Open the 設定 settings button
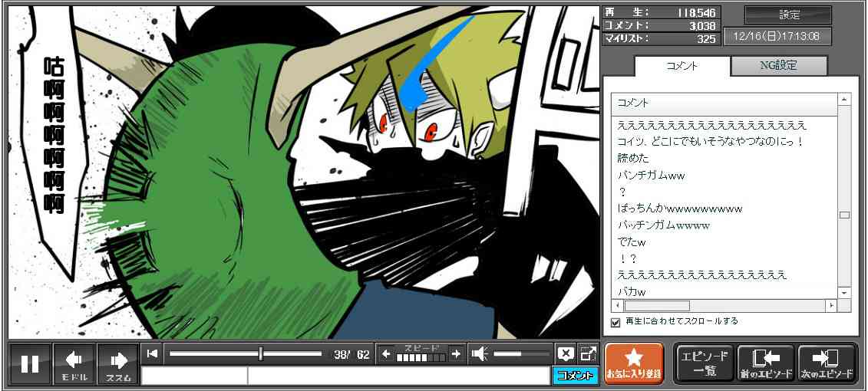Screen dimensions: 868x391 788,15
